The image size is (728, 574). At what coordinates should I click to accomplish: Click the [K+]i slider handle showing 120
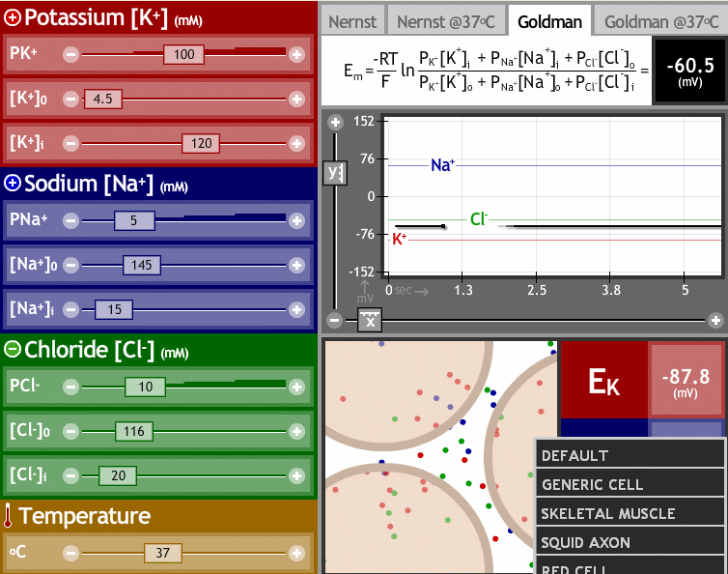pos(202,143)
